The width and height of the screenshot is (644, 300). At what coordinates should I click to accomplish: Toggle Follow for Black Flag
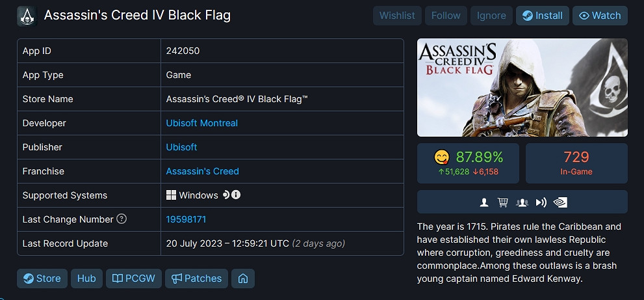pyautogui.click(x=446, y=16)
